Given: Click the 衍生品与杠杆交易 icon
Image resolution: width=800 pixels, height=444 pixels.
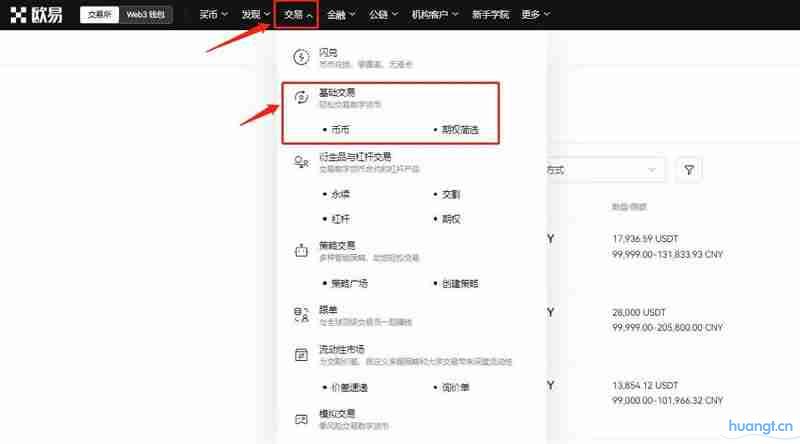Looking at the screenshot, I should (301, 161).
